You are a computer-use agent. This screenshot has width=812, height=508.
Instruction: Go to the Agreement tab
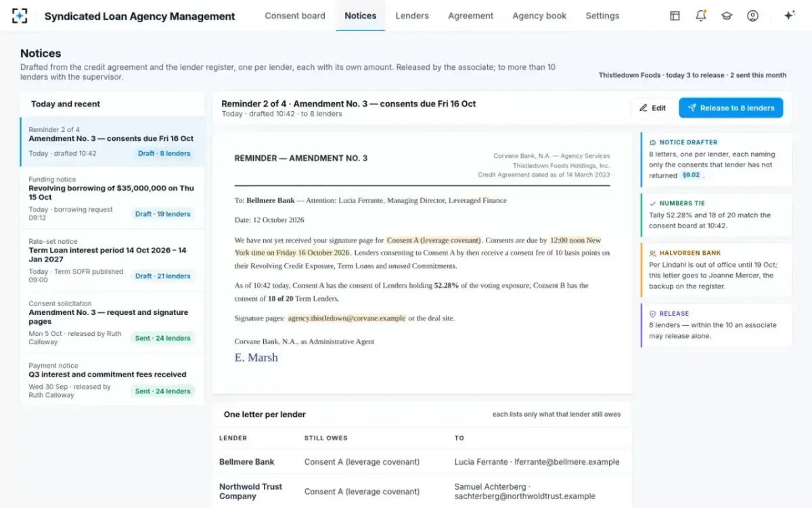click(x=470, y=16)
